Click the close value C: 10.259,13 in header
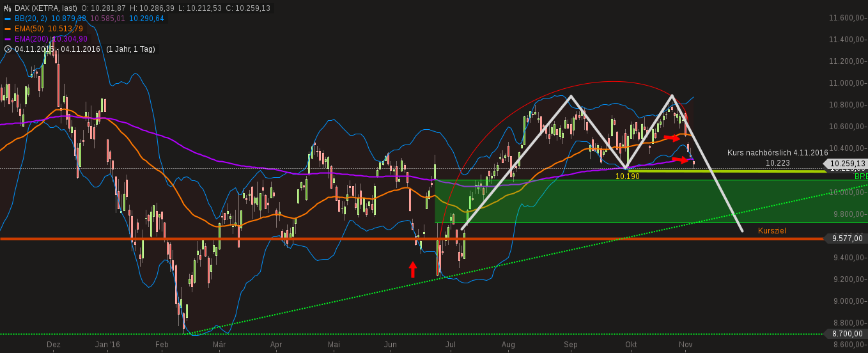The width and height of the screenshot is (868, 353). click(x=248, y=8)
